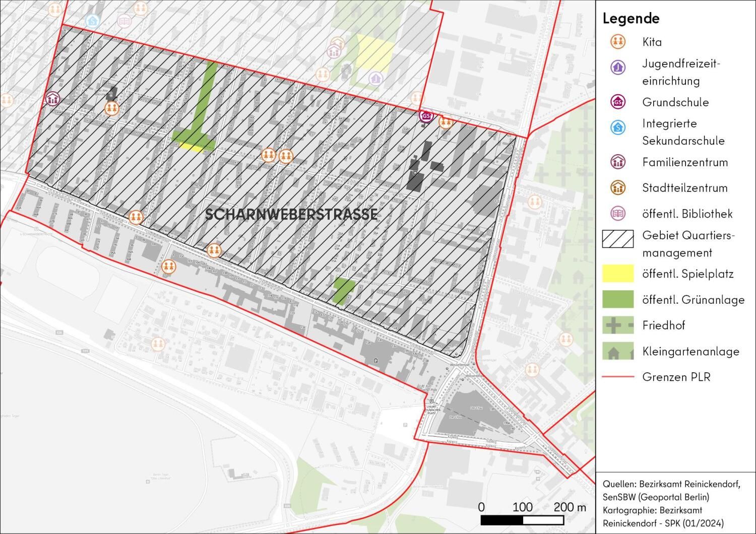Click the Kleingartenanlage legend symbol
This screenshot has width=756, height=534.
click(x=618, y=351)
